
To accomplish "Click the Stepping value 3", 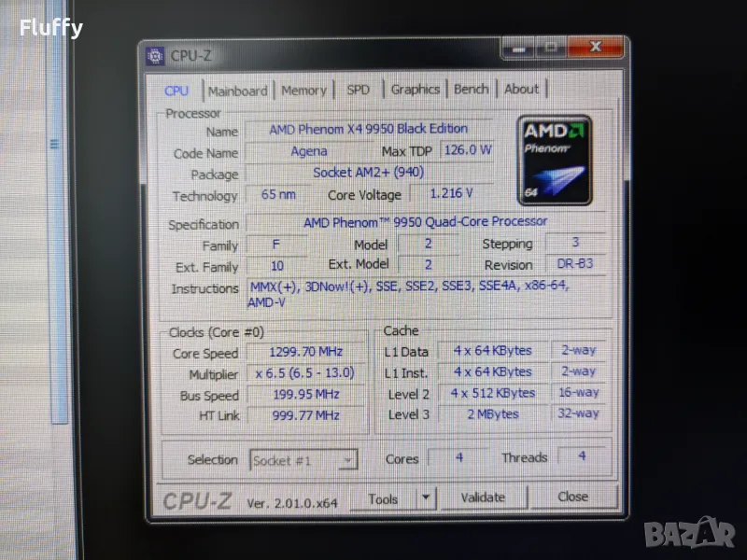I will tap(575, 242).
